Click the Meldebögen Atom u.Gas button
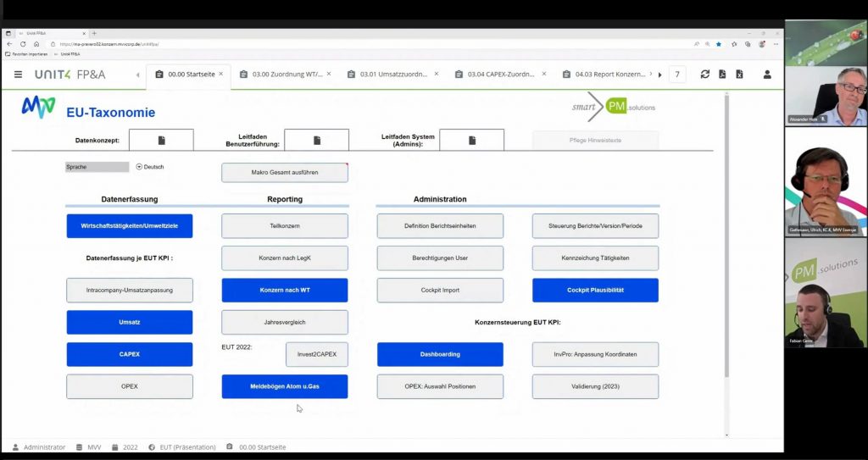Viewport: 868px width, 460px height. pyautogui.click(x=285, y=387)
